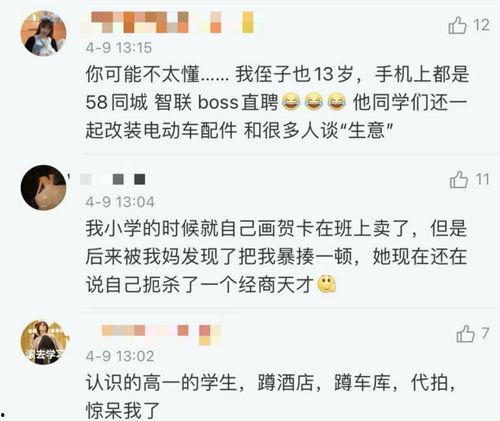Select the comment text starting 你可能不太懂

point(277,102)
